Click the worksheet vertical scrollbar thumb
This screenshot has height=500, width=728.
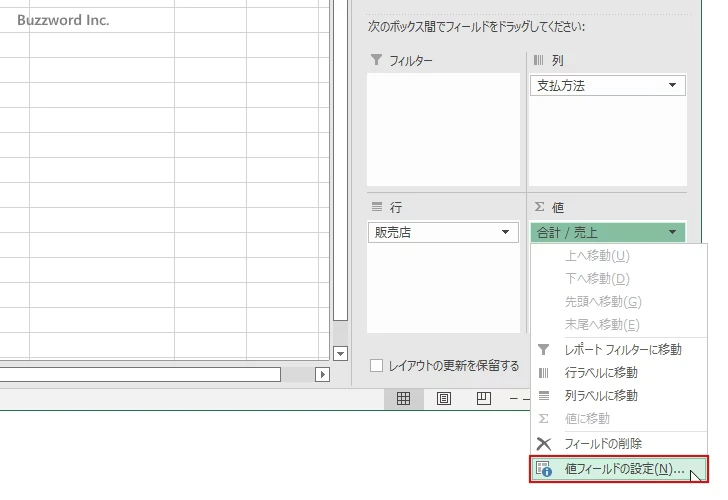340,160
